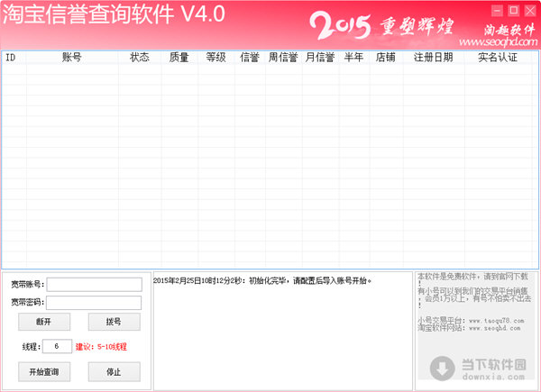Select the 线程 count field
Screen dimensions: 541x392
coord(57,346)
